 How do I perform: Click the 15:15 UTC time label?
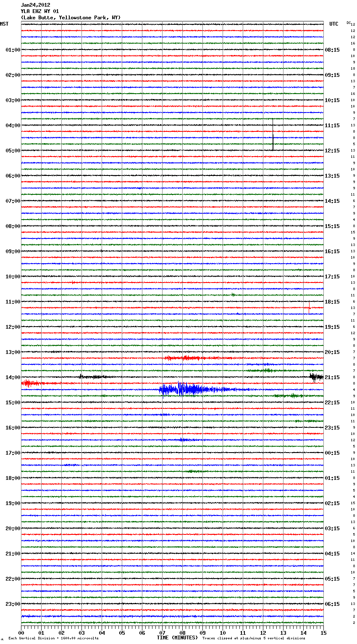click(332, 226)
